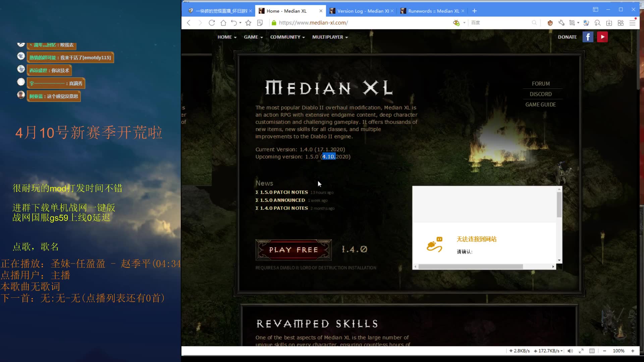Expand the undo closed tab dropdown
Viewport: 644px width, 362px height.
coord(240,23)
